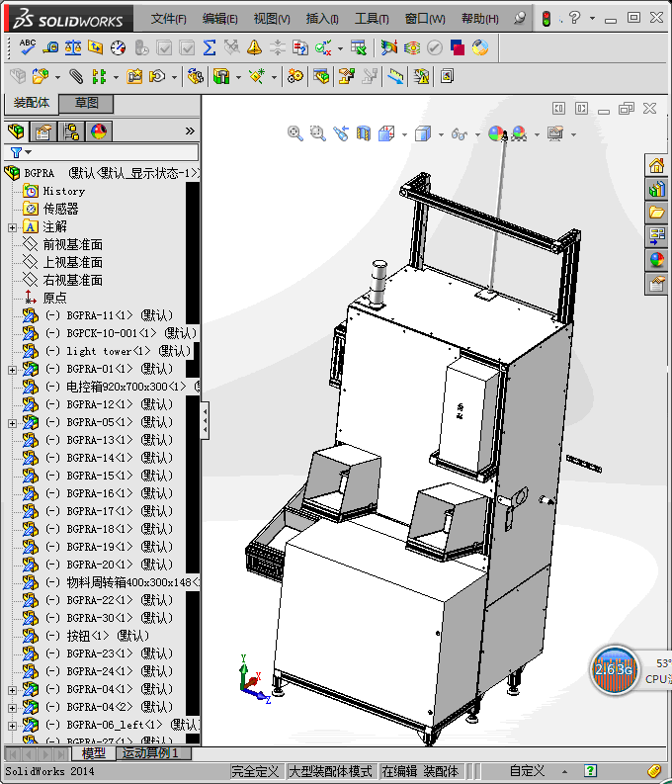
Task: Select the Move Component tool
Action: [x=157, y=76]
